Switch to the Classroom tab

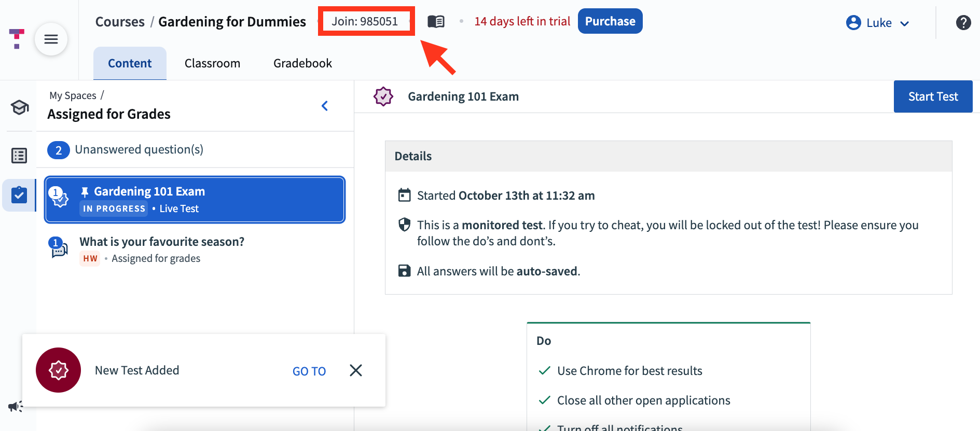(212, 63)
